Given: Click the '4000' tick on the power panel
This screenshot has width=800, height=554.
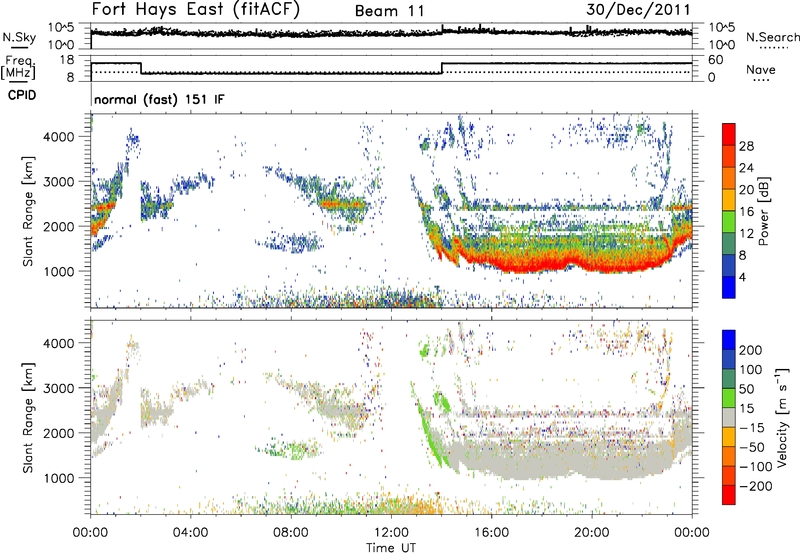Looking at the screenshot, I should [59, 137].
